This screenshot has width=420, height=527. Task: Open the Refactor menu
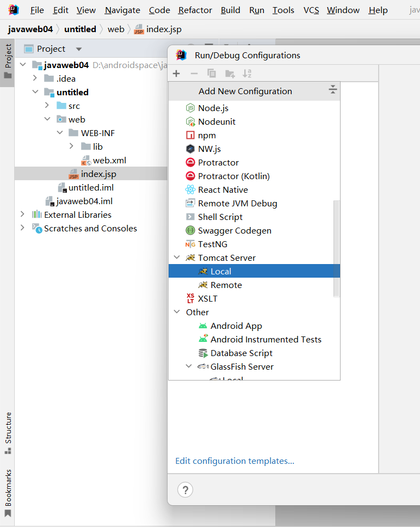[195, 10]
